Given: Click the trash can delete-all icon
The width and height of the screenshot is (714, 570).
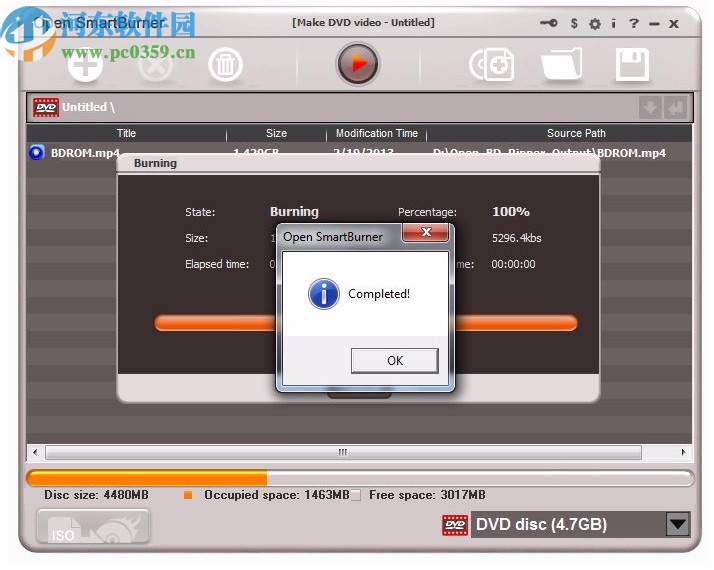Looking at the screenshot, I should point(225,65).
